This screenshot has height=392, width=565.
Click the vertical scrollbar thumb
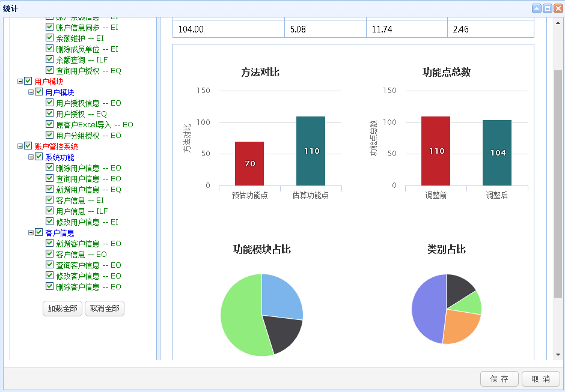[558, 184]
